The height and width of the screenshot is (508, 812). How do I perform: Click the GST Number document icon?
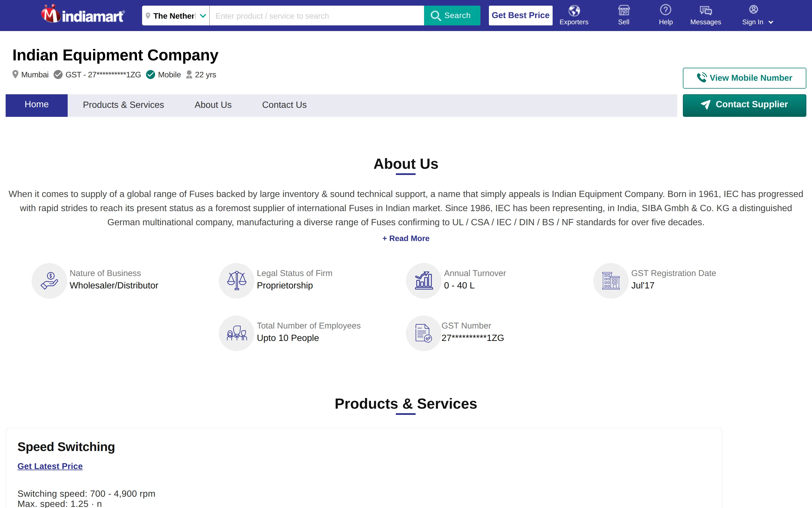(424, 333)
